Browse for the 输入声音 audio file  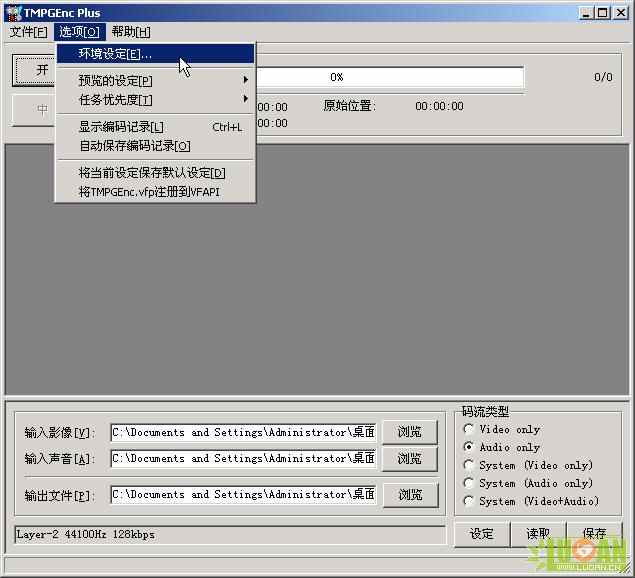409,459
